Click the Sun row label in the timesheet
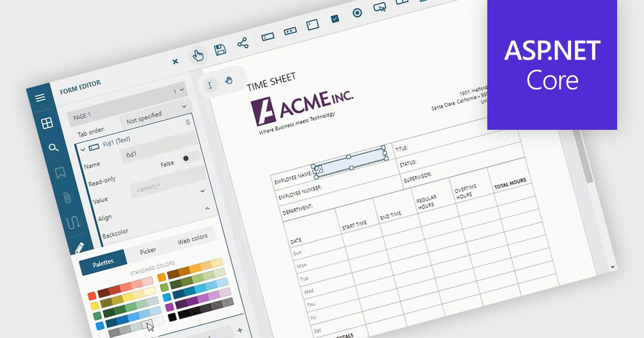This screenshot has width=644, height=338. [x=297, y=253]
